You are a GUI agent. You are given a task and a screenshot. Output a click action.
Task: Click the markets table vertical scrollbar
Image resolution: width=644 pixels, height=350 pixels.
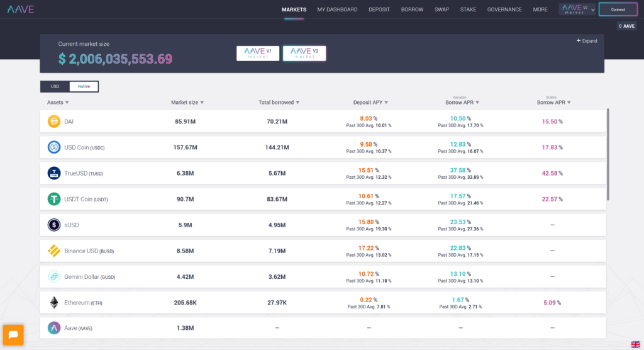pos(608,155)
